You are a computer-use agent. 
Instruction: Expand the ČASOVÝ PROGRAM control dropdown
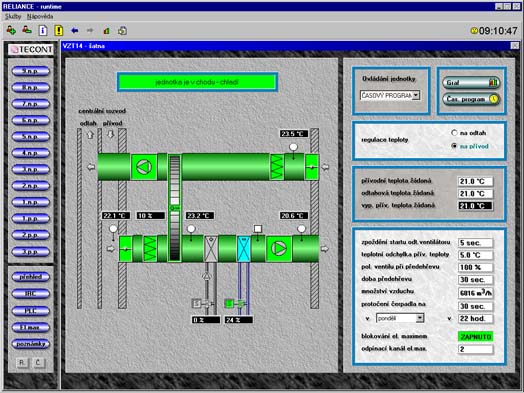tap(416, 96)
